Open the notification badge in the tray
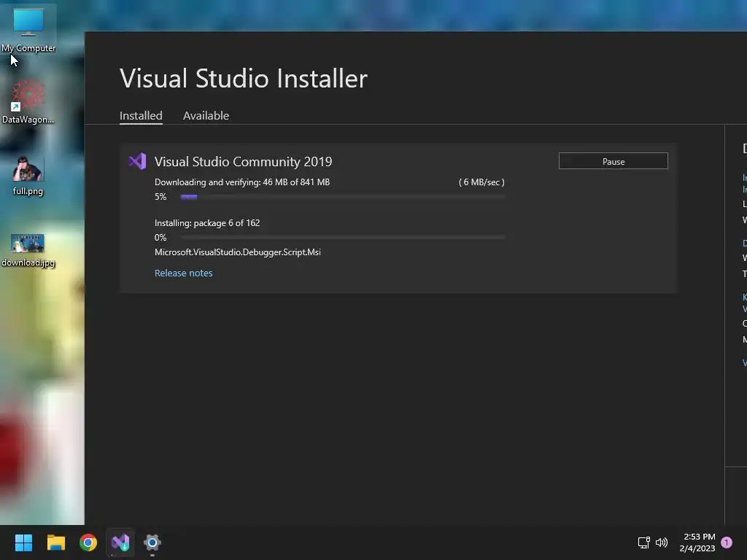This screenshot has height=560, width=747. 727,542
